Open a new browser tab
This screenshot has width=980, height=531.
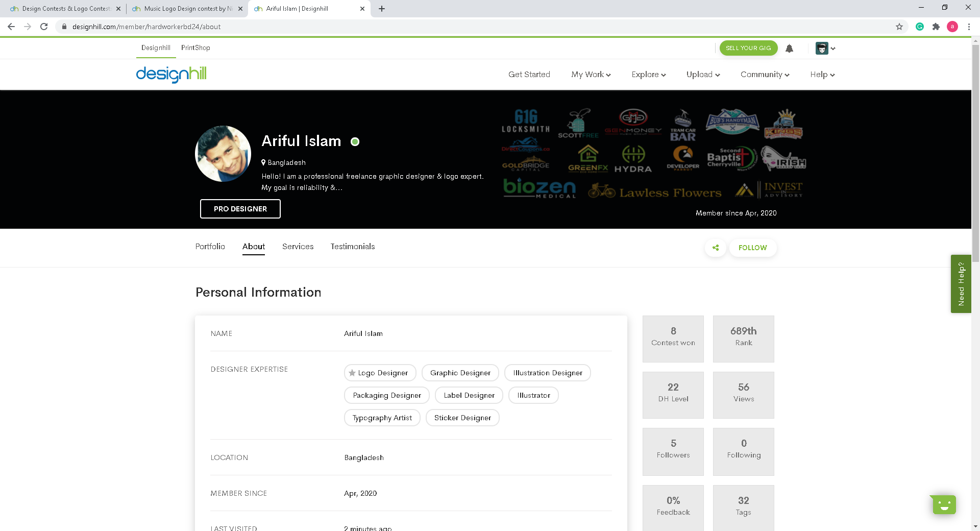(x=382, y=9)
